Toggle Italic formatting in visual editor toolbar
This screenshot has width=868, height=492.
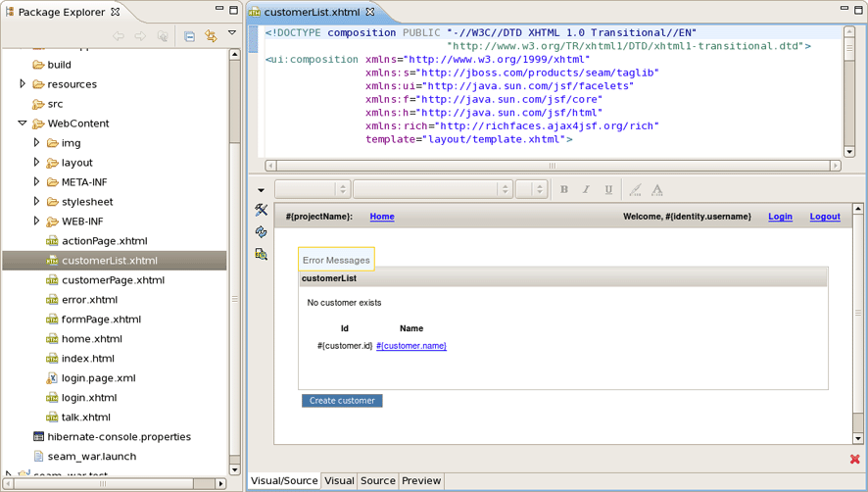coord(586,189)
